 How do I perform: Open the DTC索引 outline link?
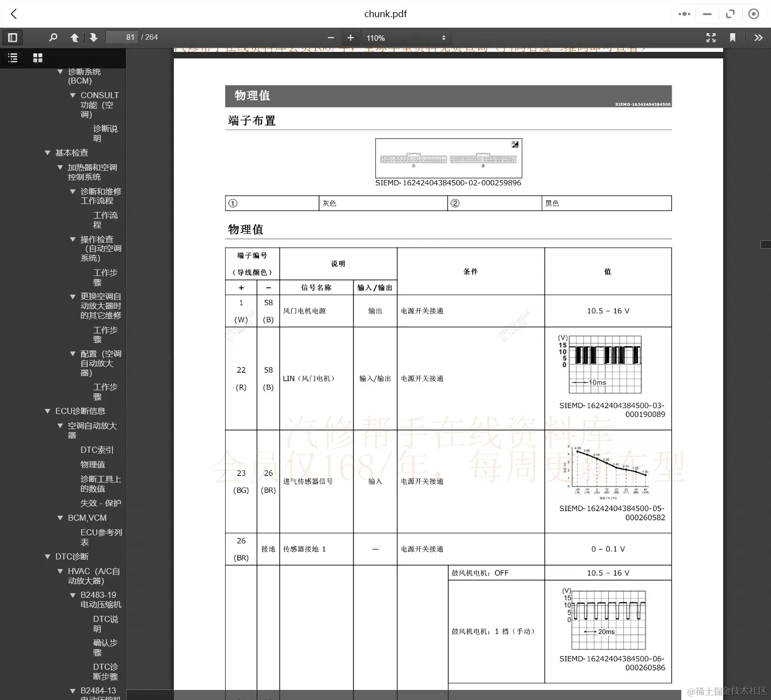[x=98, y=450]
